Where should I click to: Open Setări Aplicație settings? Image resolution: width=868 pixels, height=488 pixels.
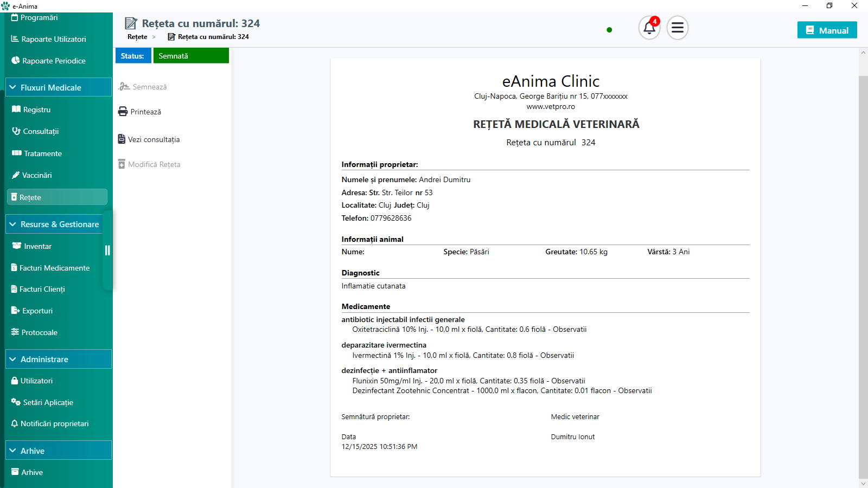pyautogui.click(x=48, y=402)
